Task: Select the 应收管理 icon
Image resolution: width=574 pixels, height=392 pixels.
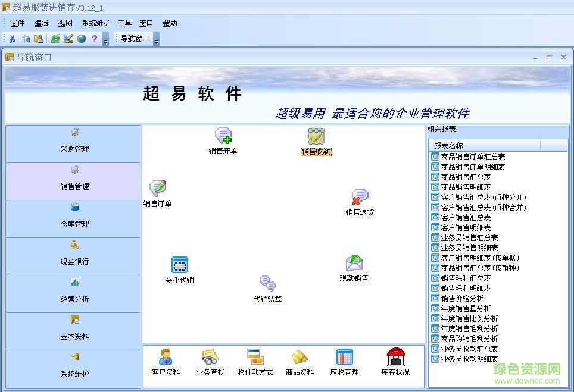Action: click(x=345, y=359)
